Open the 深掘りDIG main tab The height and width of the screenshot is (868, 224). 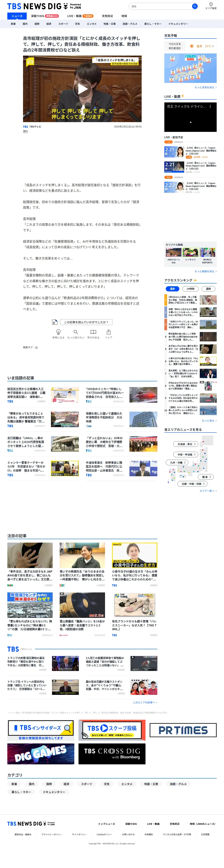[44, 16]
